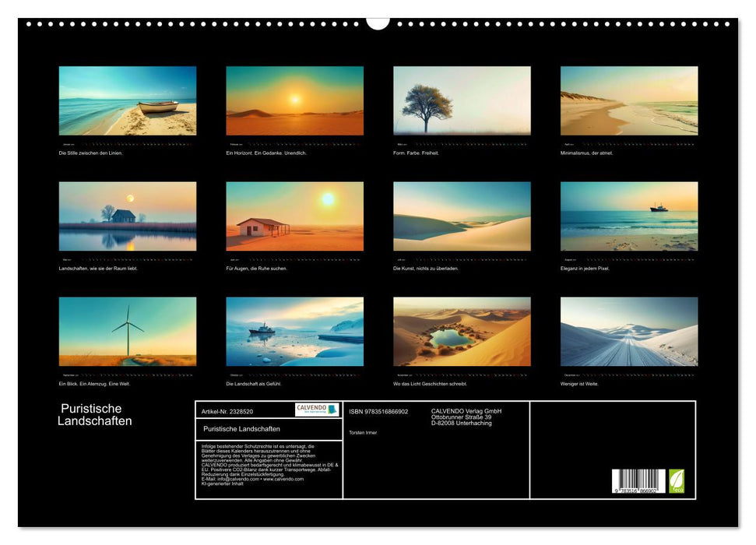Image resolution: width=756 pixels, height=545 pixels.
Task: Click the ship in icy waters thumbnail
Action: point(294,332)
